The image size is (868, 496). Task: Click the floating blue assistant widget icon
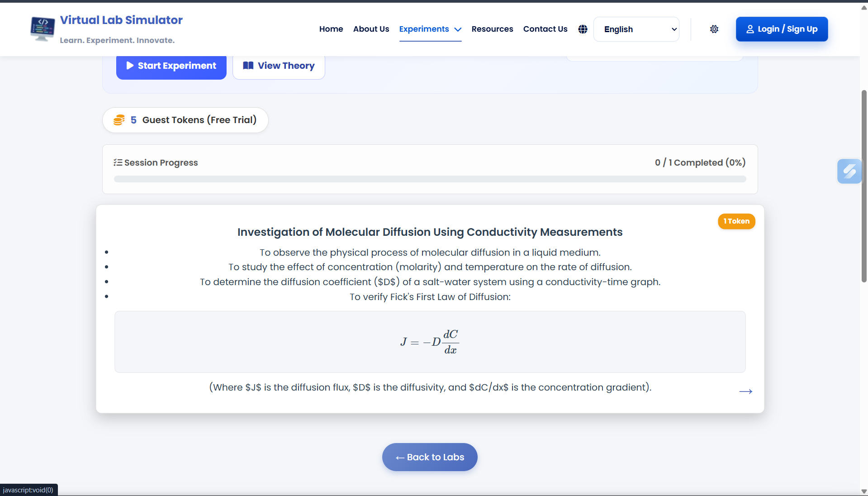tap(849, 171)
